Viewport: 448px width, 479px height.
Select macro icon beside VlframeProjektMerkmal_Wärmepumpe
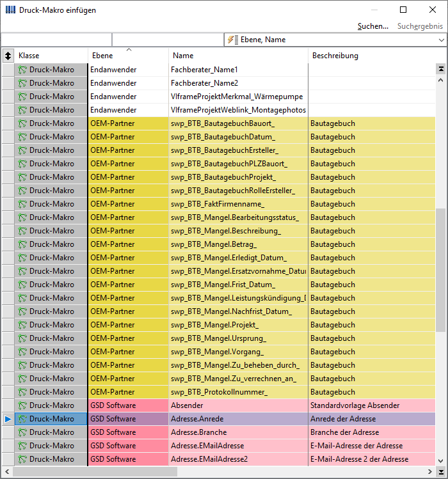point(22,97)
